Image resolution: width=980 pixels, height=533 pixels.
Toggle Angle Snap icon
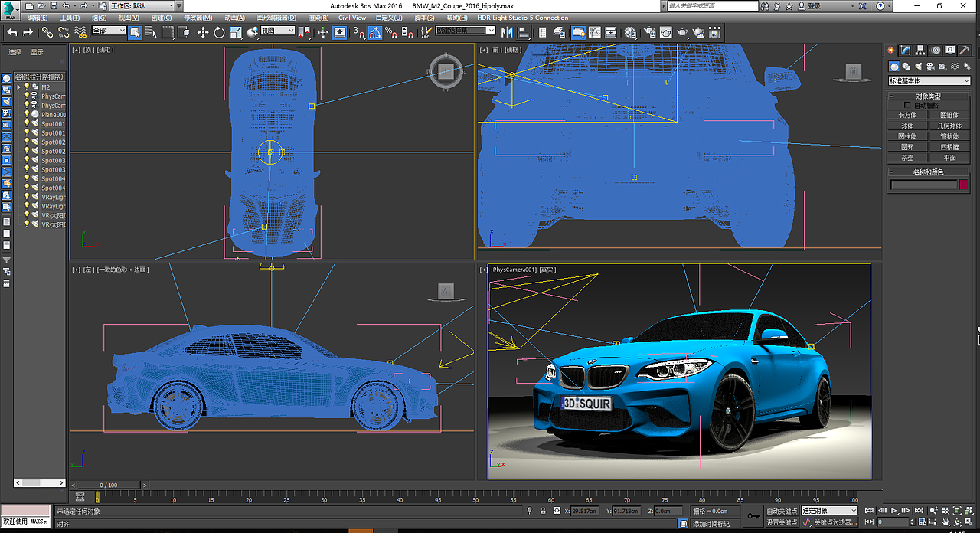(x=375, y=32)
